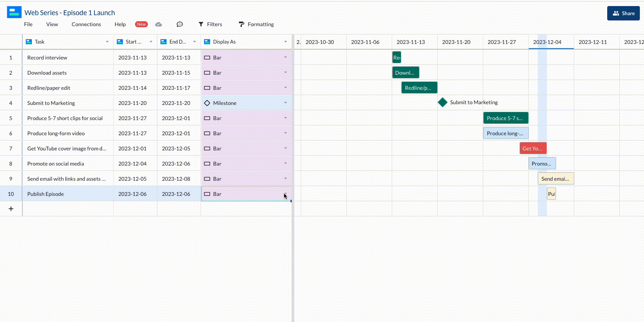Open Display As dropdown for Record interview
Viewport: 644px width, 322px height.
click(286, 58)
